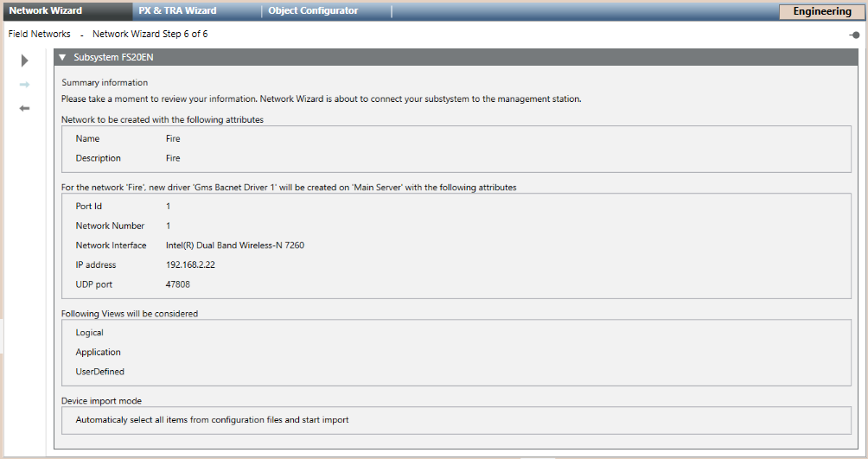Click the grayed-out next step arrow
Viewport: 868px width, 459px height.
[25, 85]
